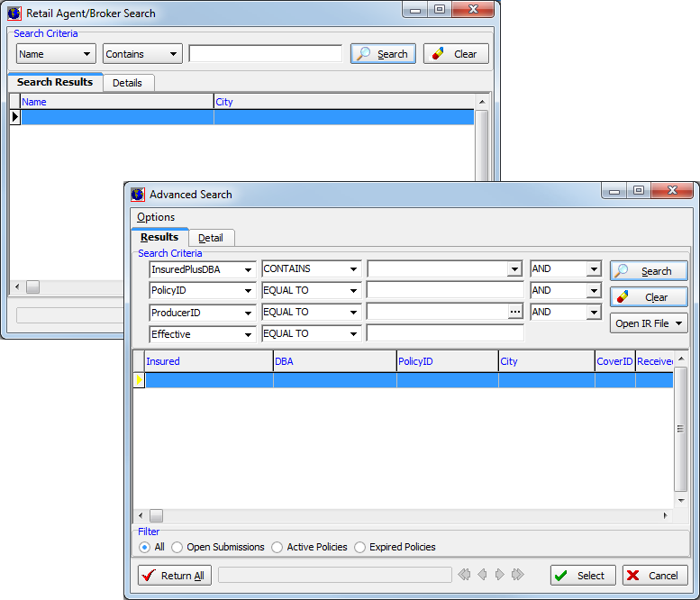Select the All filter radio button

click(145, 547)
